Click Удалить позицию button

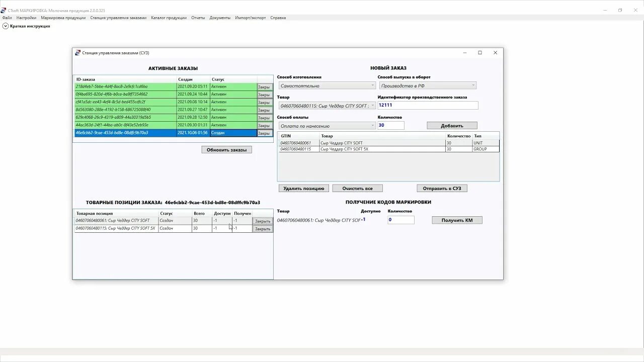pos(304,189)
